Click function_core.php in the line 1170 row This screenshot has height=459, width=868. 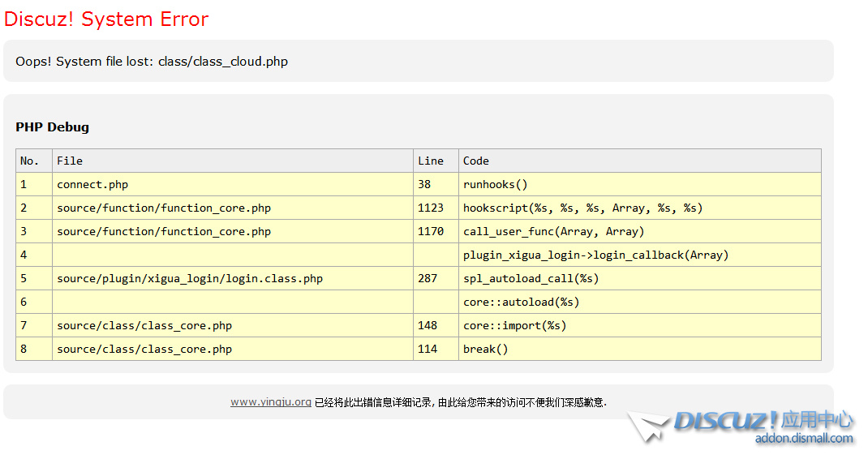(233, 231)
